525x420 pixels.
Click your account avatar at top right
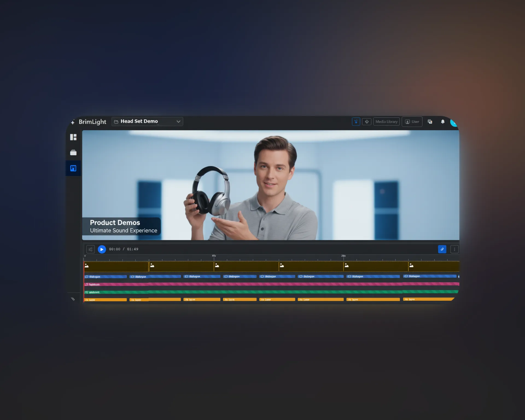coord(454,123)
